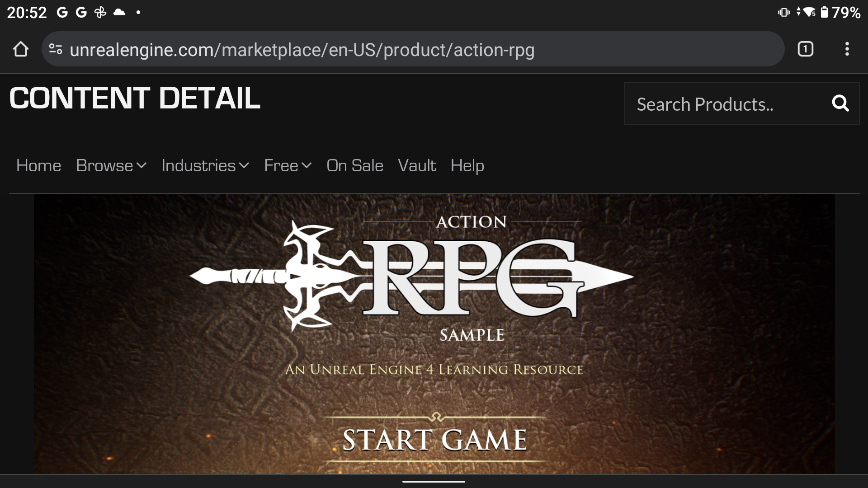Click 'An Unreal Engine 4 Learning Resource' text
The image size is (868, 488).
pyautogui.click(x=434, y=370)
